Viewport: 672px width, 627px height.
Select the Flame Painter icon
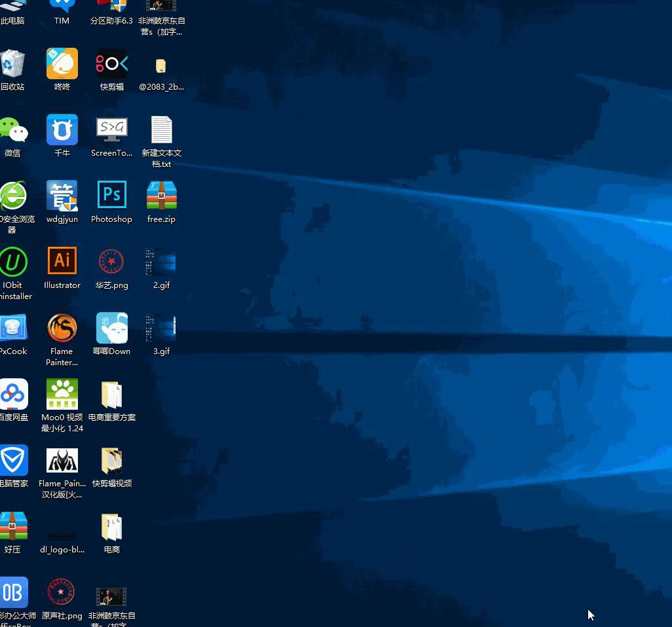point(62,328)
